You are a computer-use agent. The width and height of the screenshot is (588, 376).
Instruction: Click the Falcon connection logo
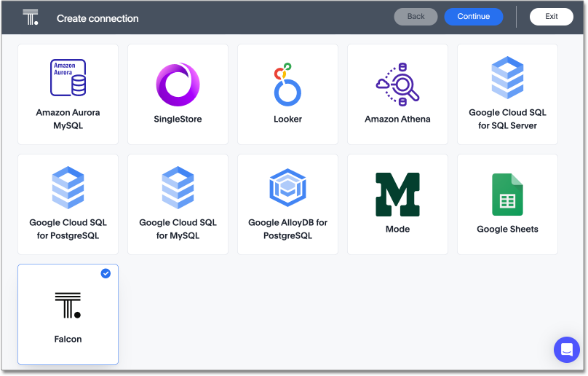click(x=68, y=305)
